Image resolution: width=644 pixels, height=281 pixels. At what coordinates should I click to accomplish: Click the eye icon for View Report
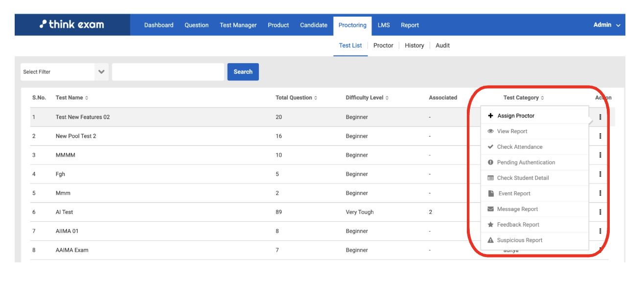[490, 131]
